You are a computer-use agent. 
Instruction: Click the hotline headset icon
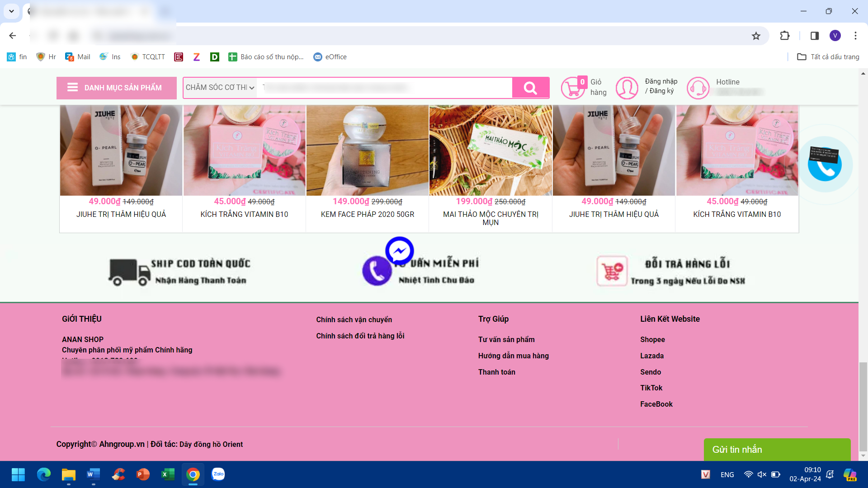pyautogui.click(x=698, y=88)
